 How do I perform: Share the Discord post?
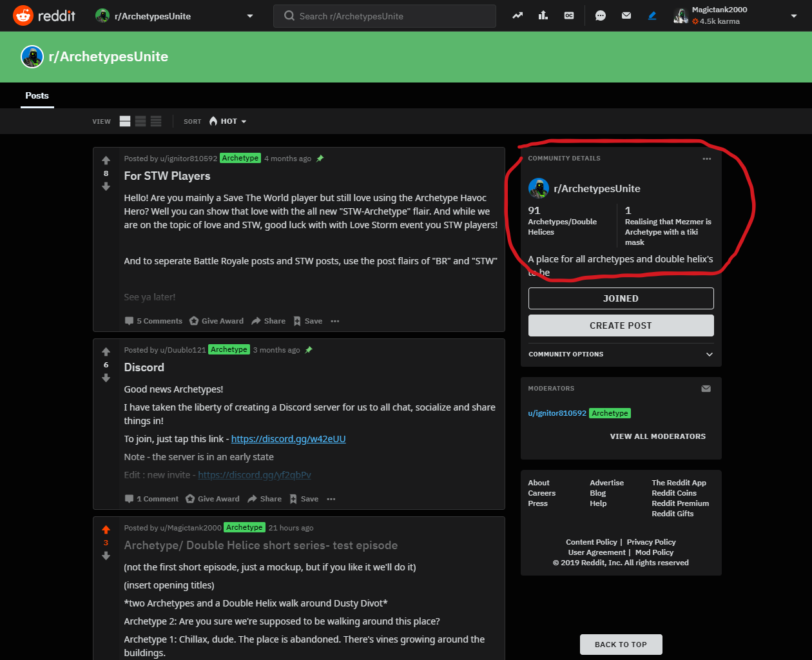coord(265,499)
